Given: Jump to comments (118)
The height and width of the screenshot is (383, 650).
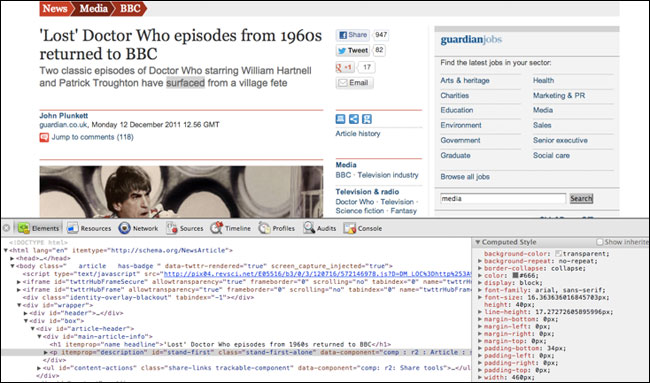Looking at the screenshot, I should [x=92, y=137].
